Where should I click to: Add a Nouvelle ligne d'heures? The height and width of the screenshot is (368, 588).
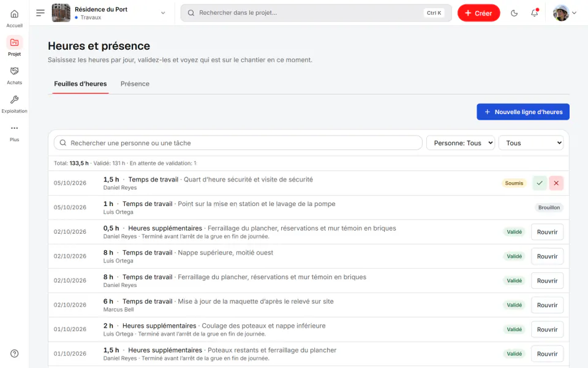[523, 112]
